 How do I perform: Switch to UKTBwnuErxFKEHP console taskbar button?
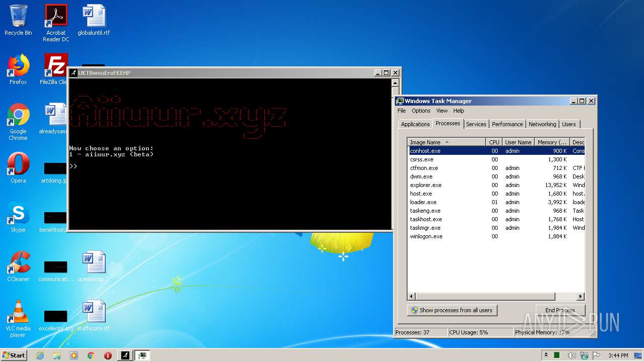click(x=125, y=355)
